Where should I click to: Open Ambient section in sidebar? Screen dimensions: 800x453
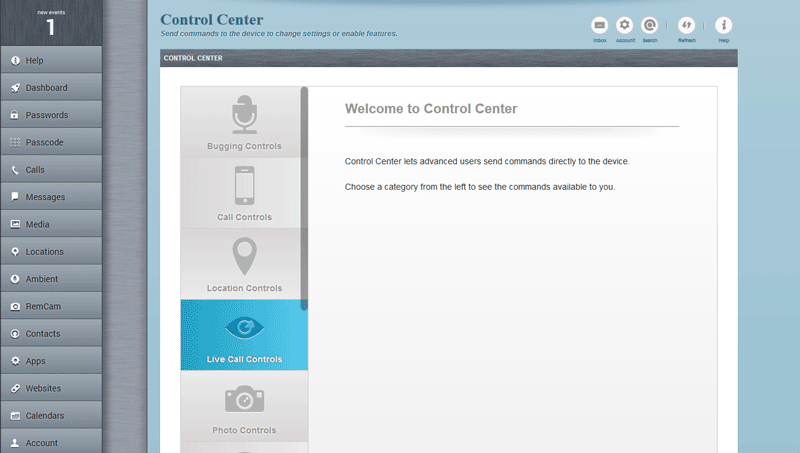51,279
